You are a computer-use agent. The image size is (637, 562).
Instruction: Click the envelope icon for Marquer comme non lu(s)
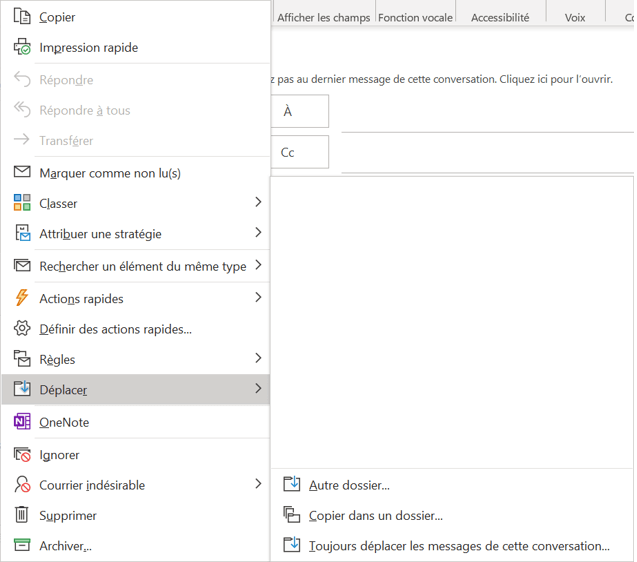coord(22,172)
